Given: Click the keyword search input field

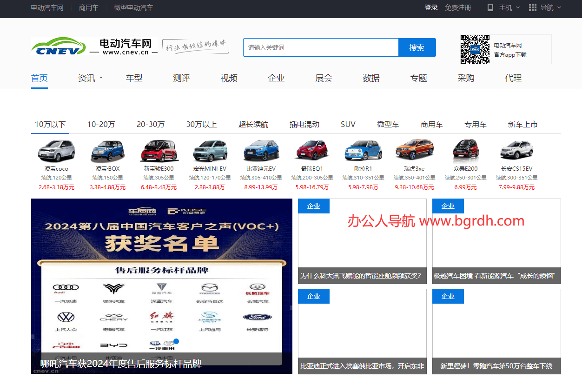Looking at the screenshot, I should (x=320, y=47).
